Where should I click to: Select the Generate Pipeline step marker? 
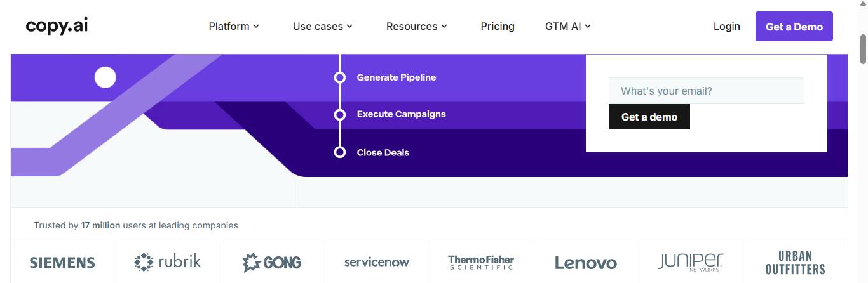point(340,77)
